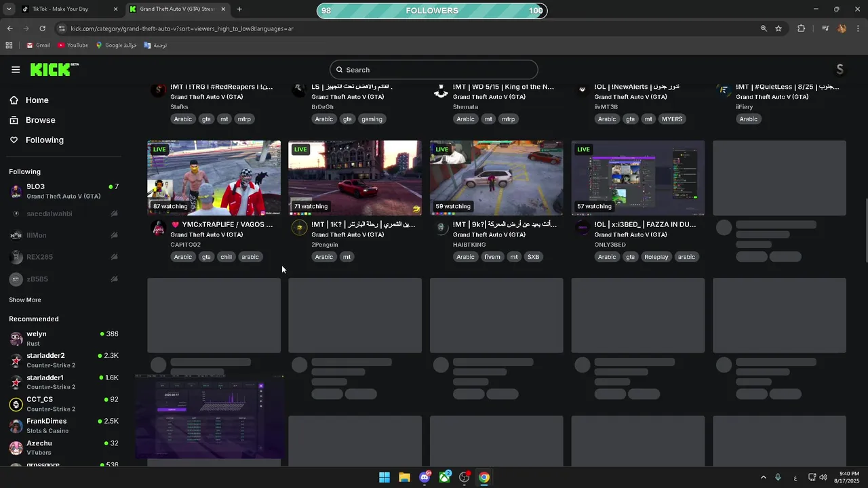Screen dimensions: 868x488
Task: Open recommended channel starladder2
Action: click(64, 360)
